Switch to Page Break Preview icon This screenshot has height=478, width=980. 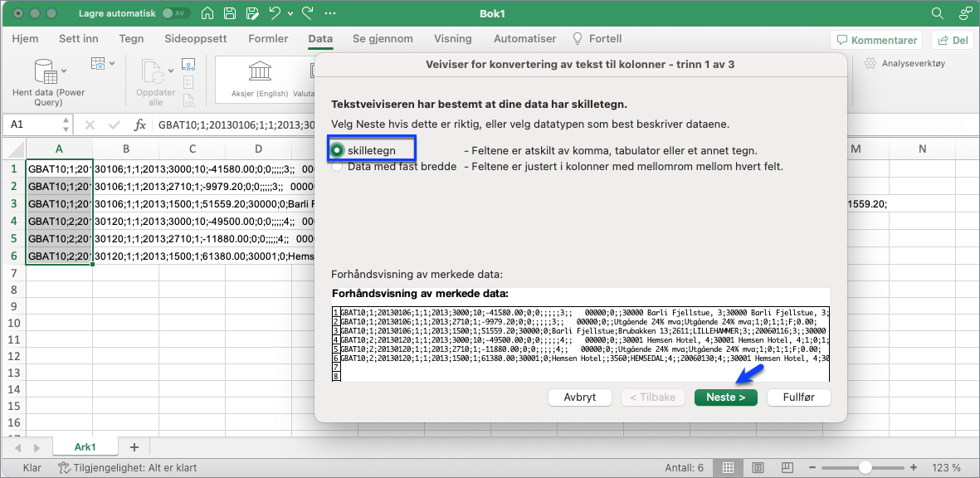click(x=787, y=467)
